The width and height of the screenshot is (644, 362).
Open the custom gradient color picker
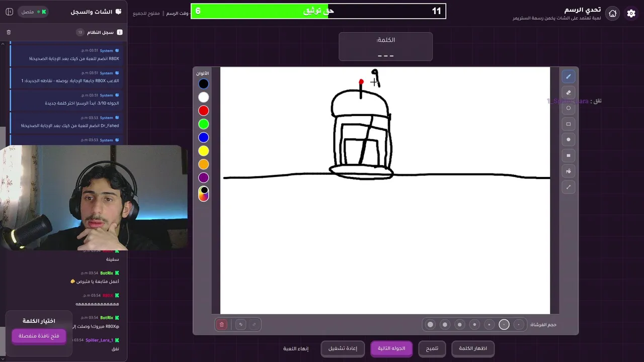pos(203,194)
